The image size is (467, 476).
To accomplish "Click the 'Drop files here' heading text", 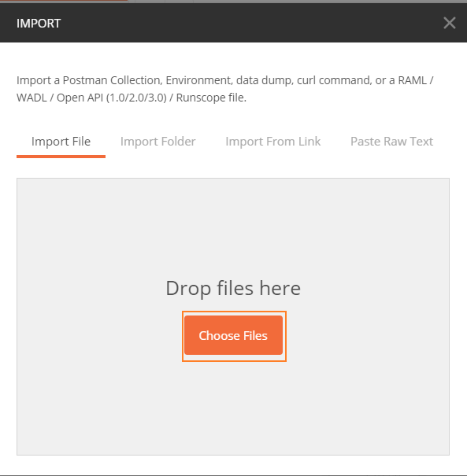I will coord(233,288).
